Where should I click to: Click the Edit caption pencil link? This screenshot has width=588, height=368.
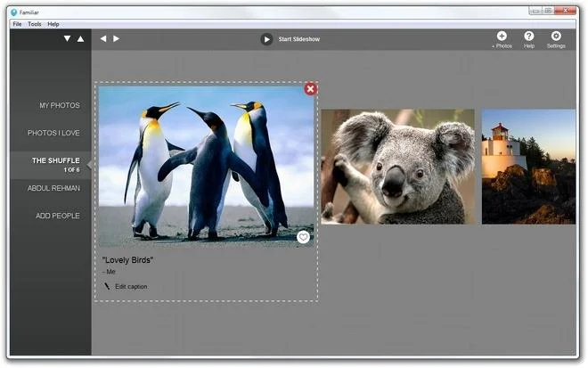pyautogui.click(x=126, y=286)
